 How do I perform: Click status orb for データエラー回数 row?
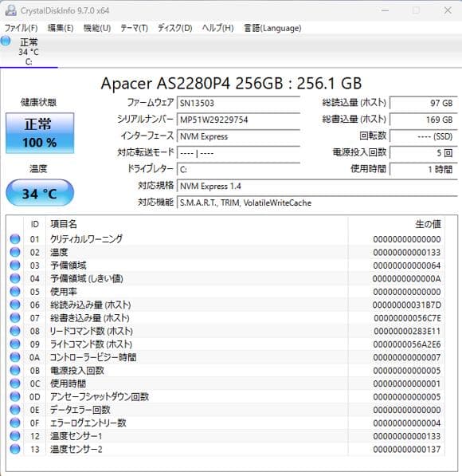[15, 410]
